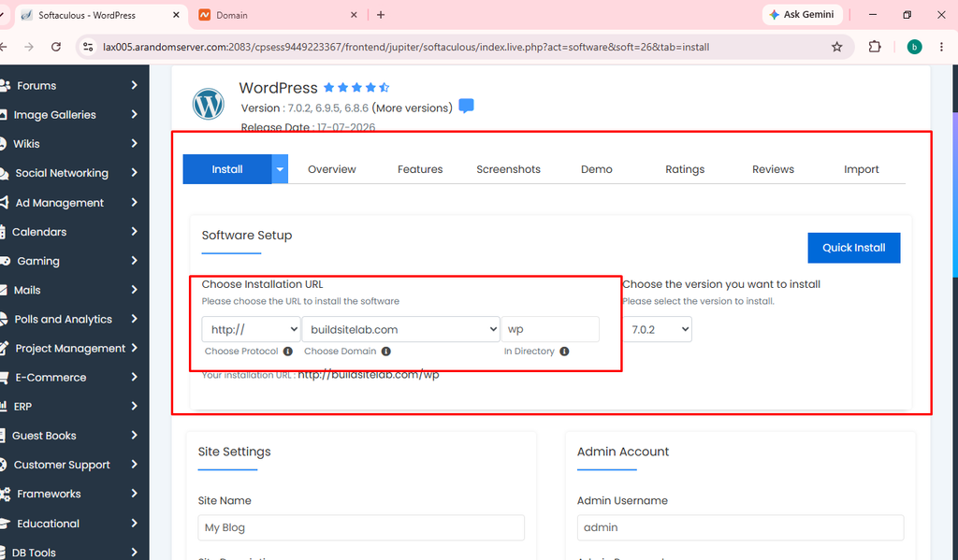Viewport: 958px width, 560px height.
Task: Open a new browser tab
Action: [x=381, y=15]
